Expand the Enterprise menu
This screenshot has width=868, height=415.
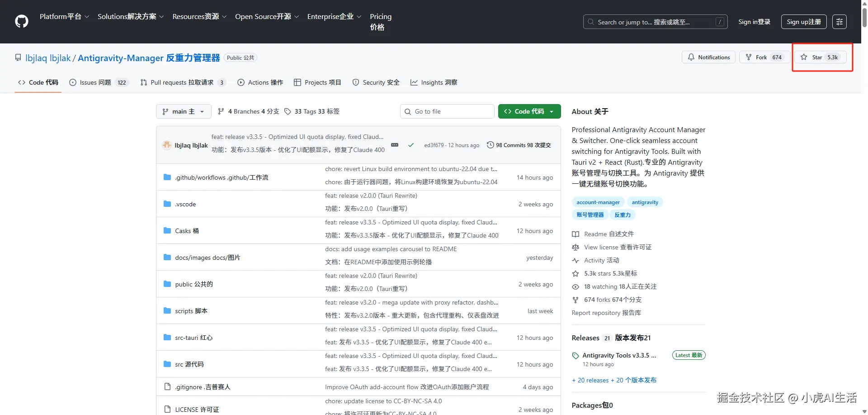[x=335, y=16]
